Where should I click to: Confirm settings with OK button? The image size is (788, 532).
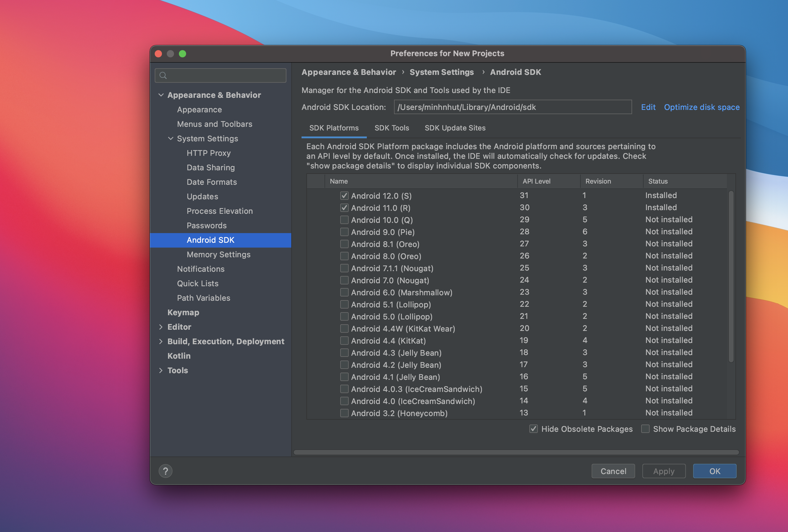tap(714, 471)
